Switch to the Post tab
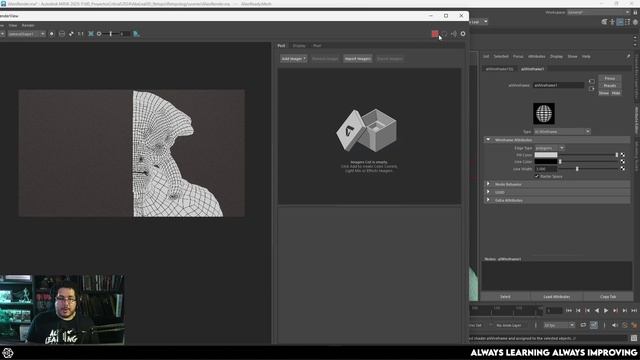 pos(281,46)
